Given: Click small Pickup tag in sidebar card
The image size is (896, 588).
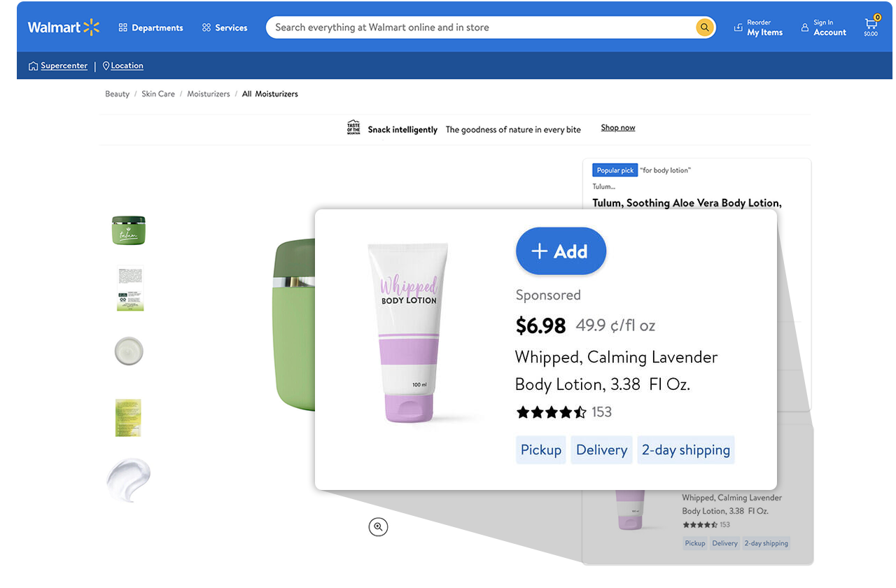Looking at the screenshot, I should (x=695, y=543).
